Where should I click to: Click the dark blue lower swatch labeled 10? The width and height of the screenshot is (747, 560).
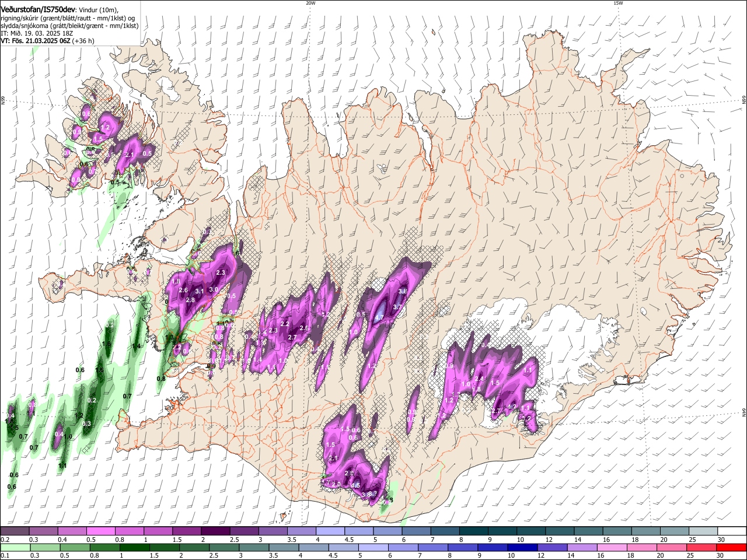pos(522,547)
